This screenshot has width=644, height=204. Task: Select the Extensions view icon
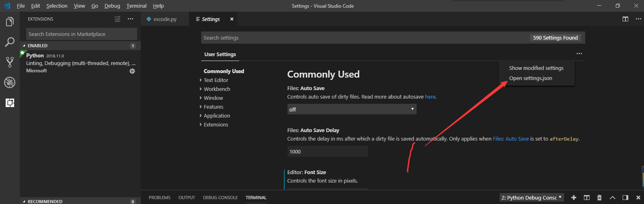point(10,103)
